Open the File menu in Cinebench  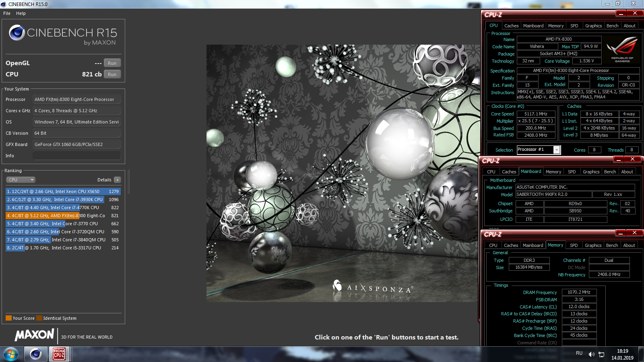(x=7, y=13)
